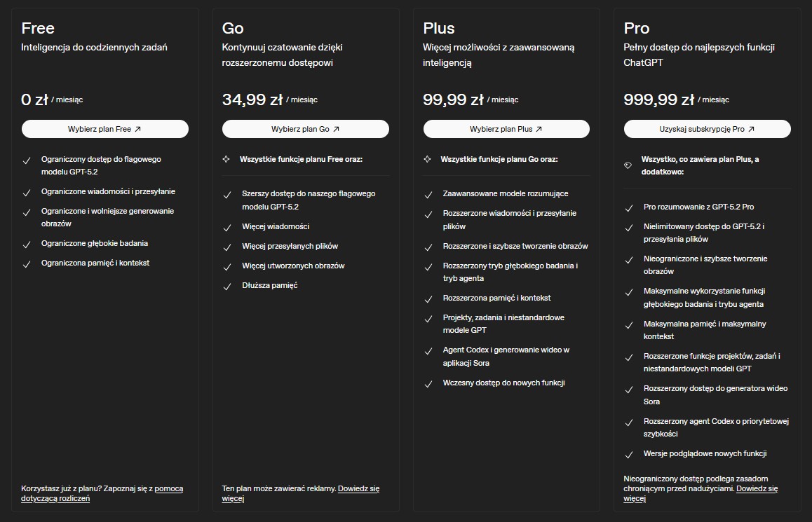Image resolution: width=812 pixels, height=522 pixels.
Task: Click the Wybierz plan Free button
Action: click(104, 129)
